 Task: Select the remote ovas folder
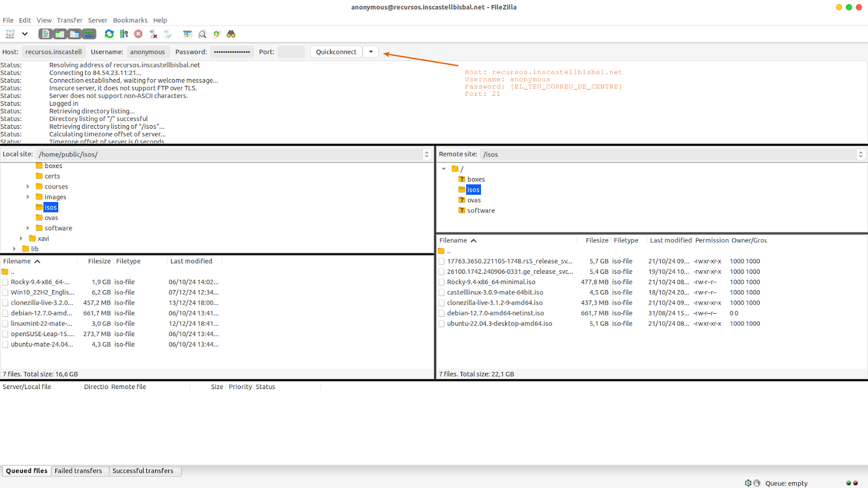474,200
